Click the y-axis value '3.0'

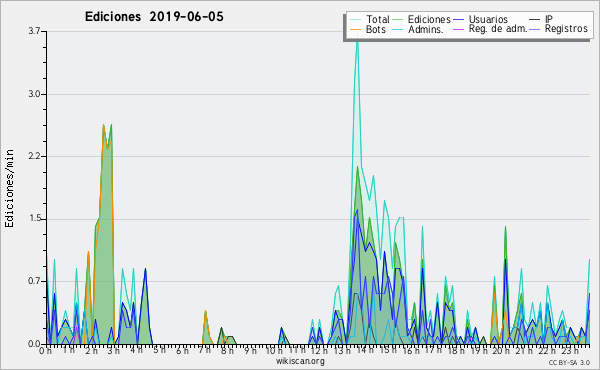[x=34, y=94]
